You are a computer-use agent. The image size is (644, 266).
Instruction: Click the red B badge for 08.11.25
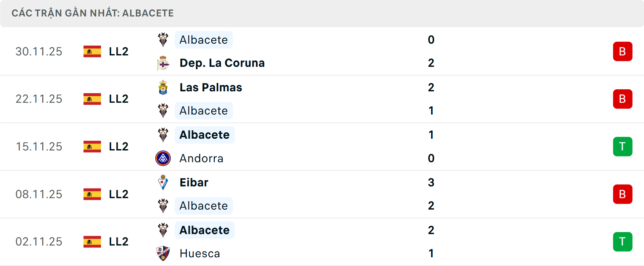(623, 194)
